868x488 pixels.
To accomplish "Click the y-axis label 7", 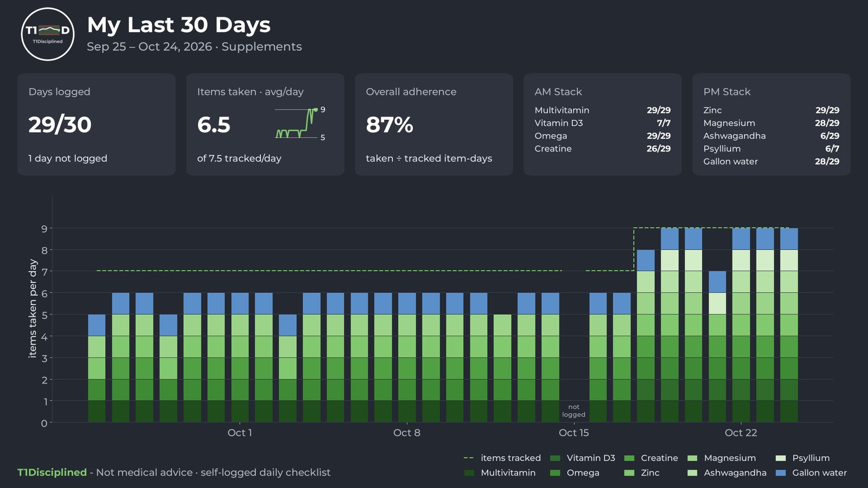I will [x=44, y=272].
